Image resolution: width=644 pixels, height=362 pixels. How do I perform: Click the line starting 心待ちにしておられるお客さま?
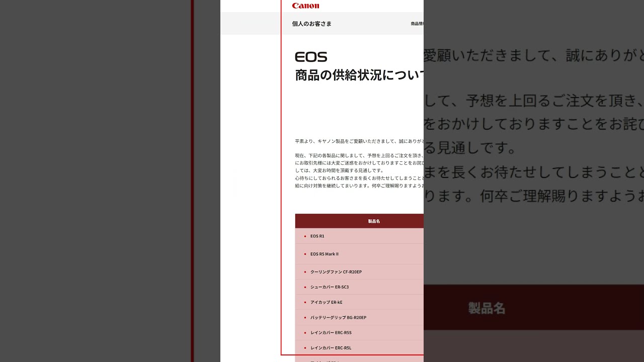359,178
